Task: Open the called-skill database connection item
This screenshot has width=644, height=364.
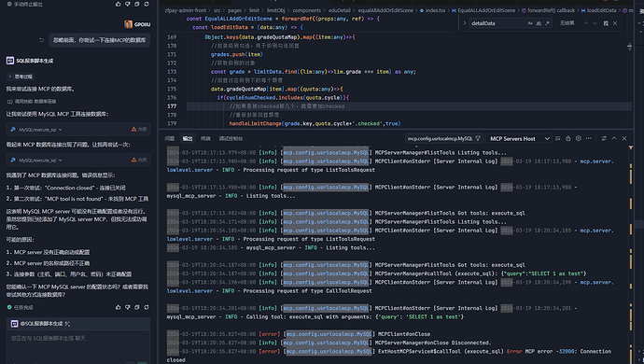Action: tap(31, 101)
